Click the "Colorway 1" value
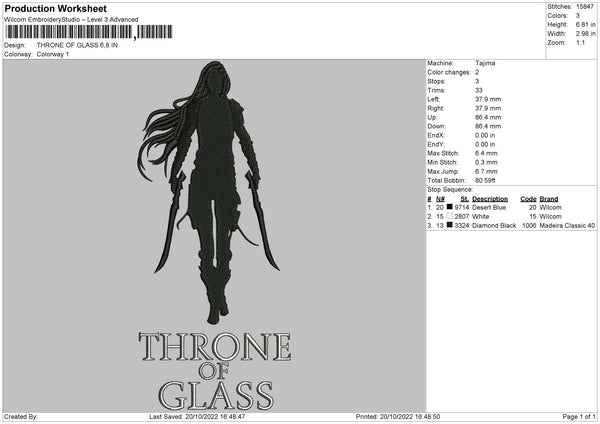Screen dimensions: 600x424 (53, 54)
